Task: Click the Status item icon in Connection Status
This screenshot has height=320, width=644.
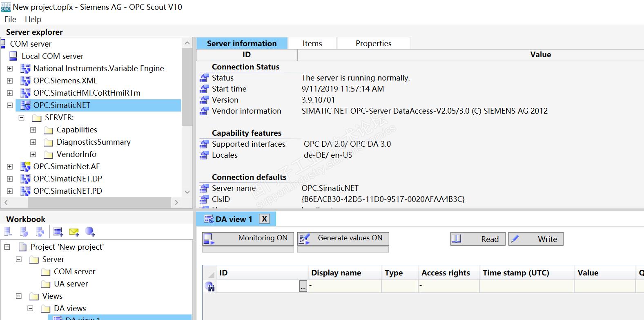Action: (x=204, y=78)
